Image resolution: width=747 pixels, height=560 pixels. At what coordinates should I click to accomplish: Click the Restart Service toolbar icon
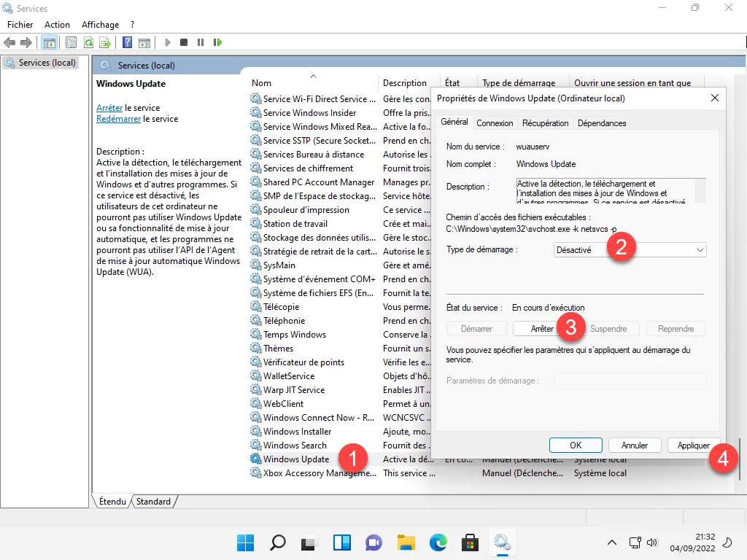tap(217, 42)
